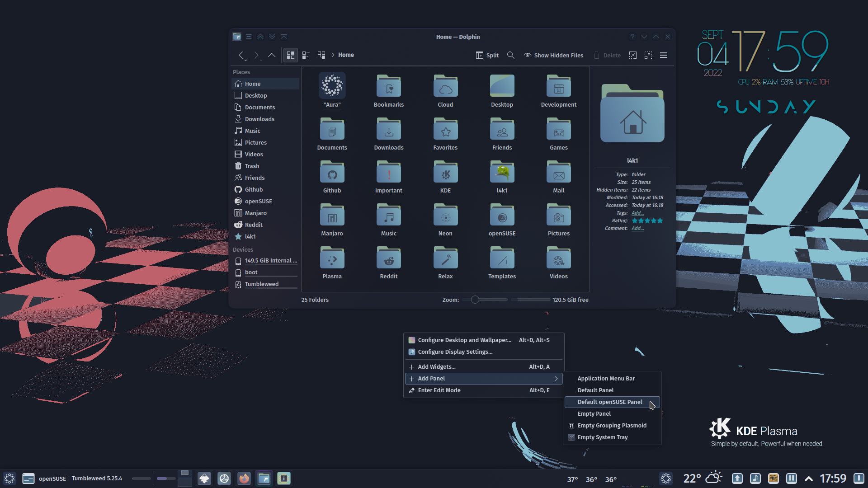Open the Development folder
868x488 pixels.
pyautogui.click(x=559, y=90)
